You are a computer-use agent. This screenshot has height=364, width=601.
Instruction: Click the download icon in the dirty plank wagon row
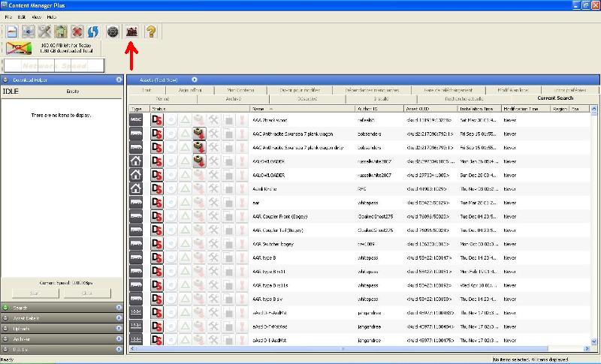(x=199, y=147)
